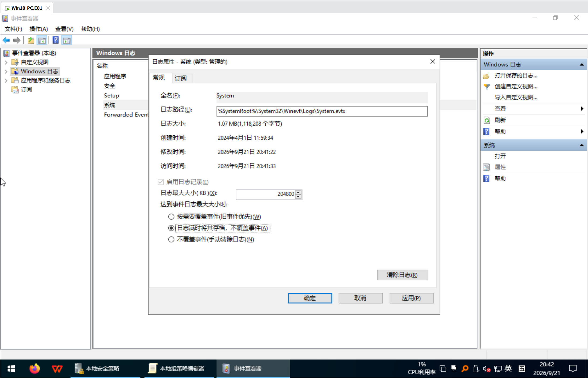Click the Windows Start button
The height and width of the screenshot is (378, 588).
[x=11, y=369]
